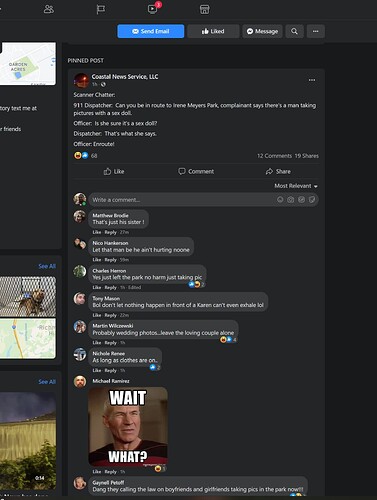Click the Message button
This screenshot has width=377, height=500.
tap(262, 31)
